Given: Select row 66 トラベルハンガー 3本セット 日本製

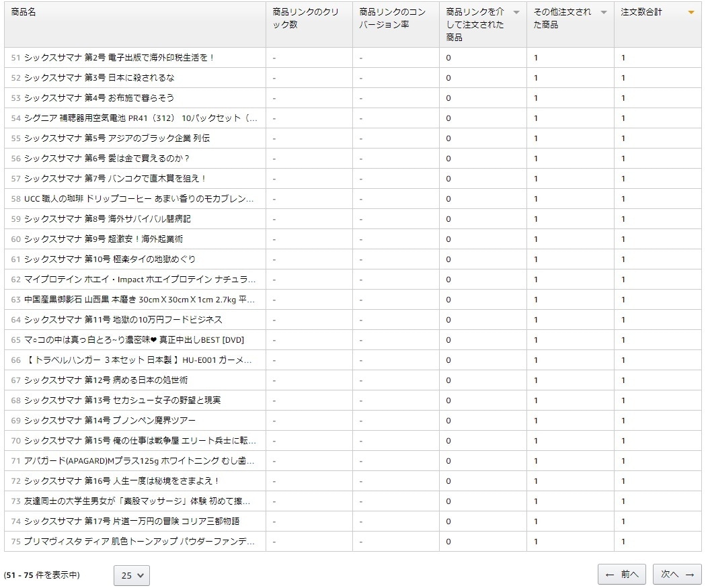Looking at the screenshot, I should 352,360.
